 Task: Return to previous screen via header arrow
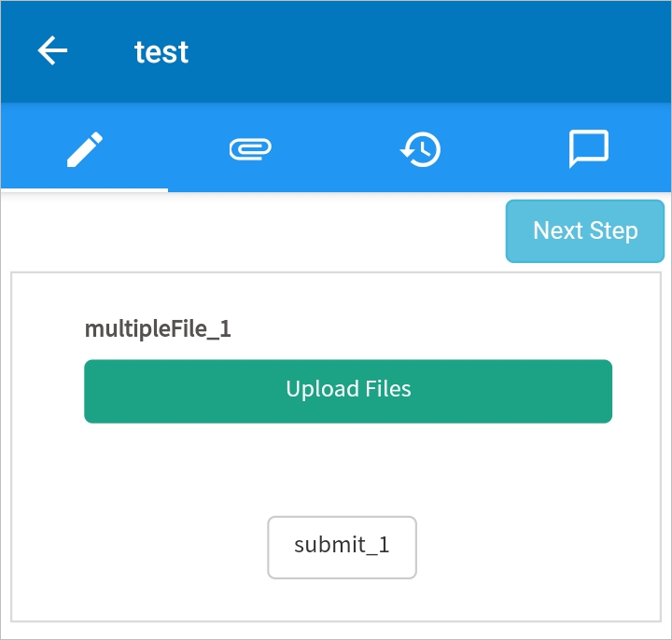tap(52, 51)
